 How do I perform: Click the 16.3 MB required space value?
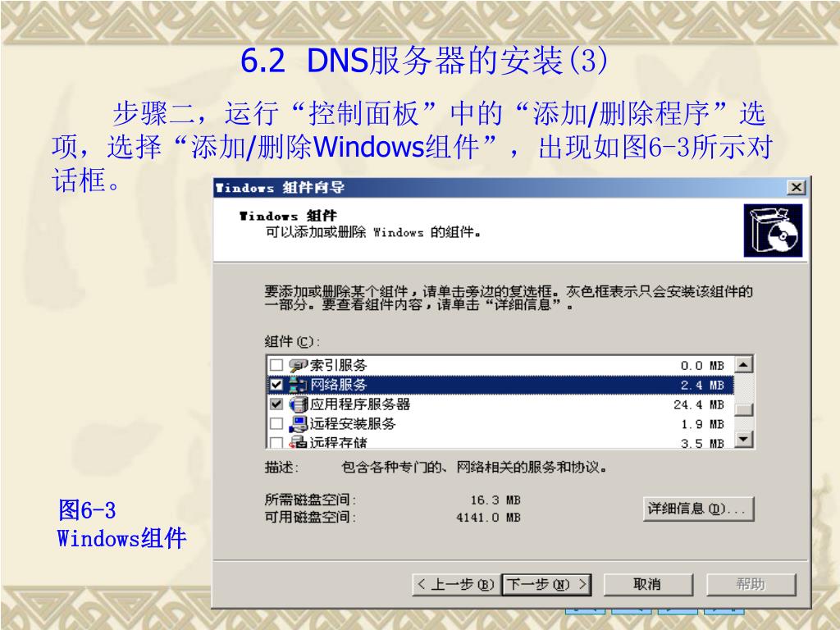[495, 500]
